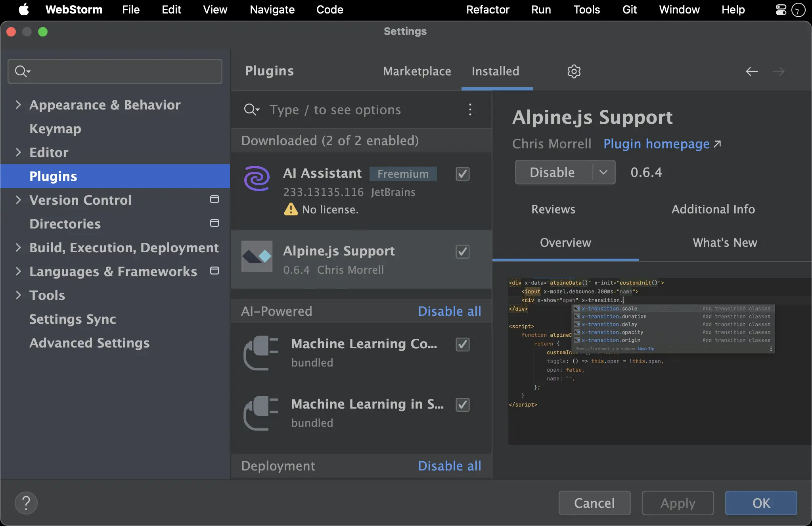This screenshot has width=812, height=526.
Task: Uncheck the AI Assistant plugin checkbox
Action: click(x=463, y=174)
